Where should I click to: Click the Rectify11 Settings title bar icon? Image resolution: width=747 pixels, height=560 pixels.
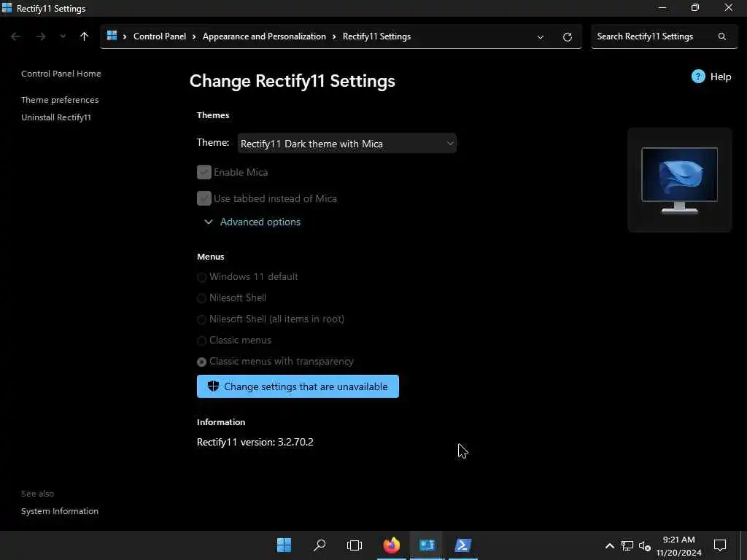tap(7, 8)
